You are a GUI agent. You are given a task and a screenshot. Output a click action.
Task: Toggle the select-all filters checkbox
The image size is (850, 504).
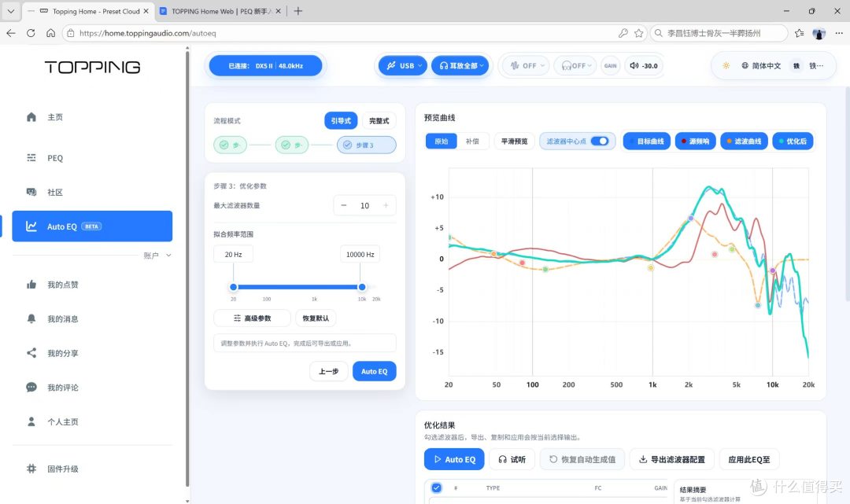tap(436, 487)
